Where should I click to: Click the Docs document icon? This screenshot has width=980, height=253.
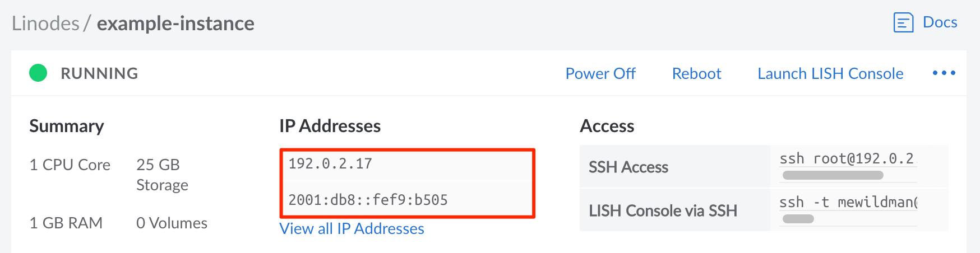[903, 23]
